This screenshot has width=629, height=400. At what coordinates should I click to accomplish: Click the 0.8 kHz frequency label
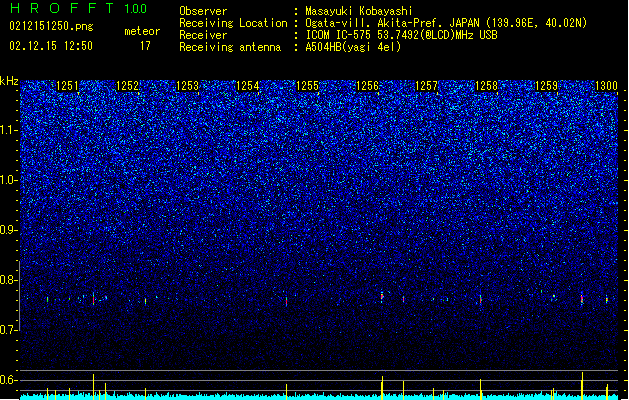click(9, 280)
